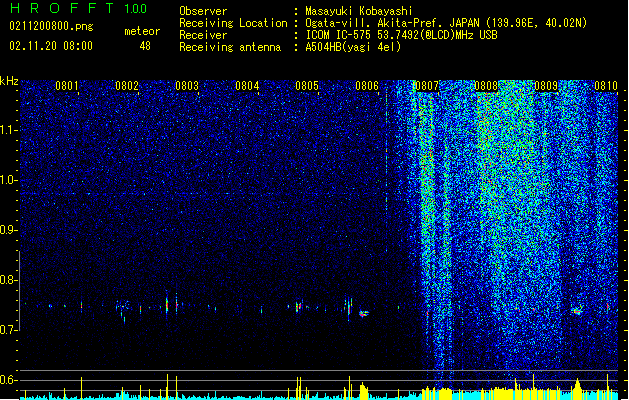This screenshot has width=629, height=400.
Task: Click the 0.8 kHz axis label
Action: point(8,280)
